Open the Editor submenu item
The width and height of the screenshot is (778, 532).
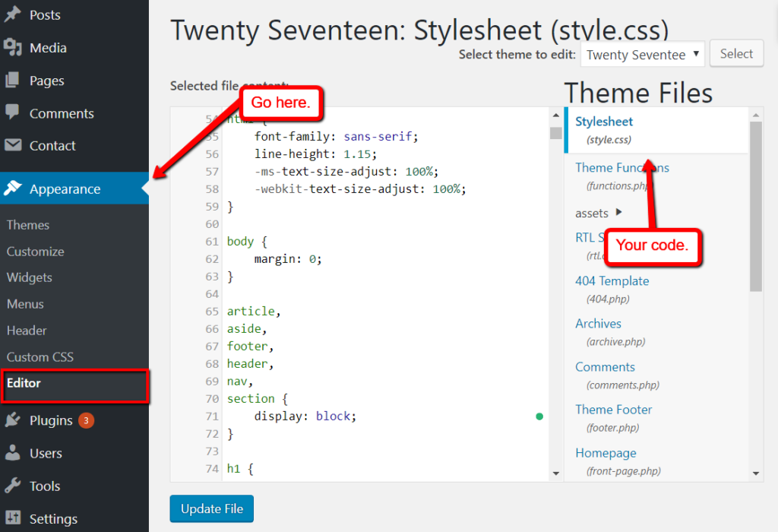tap(24, 383)
